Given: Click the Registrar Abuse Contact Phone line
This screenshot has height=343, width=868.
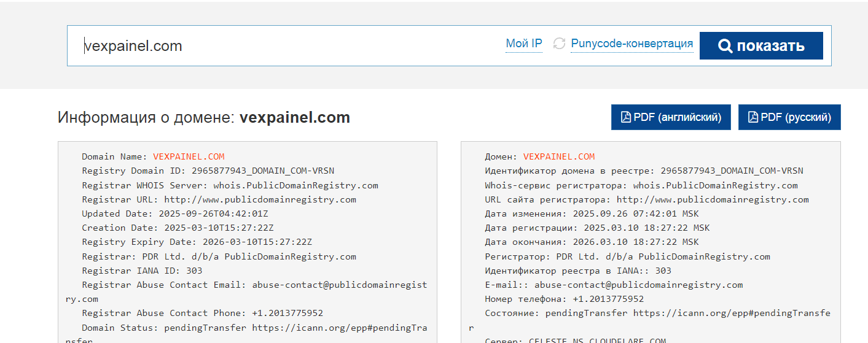Looking at the screenshot, I should (x=202, y=313).
